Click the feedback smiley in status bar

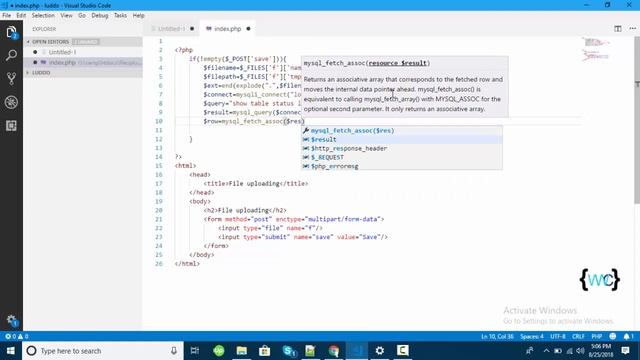[613, 336]
